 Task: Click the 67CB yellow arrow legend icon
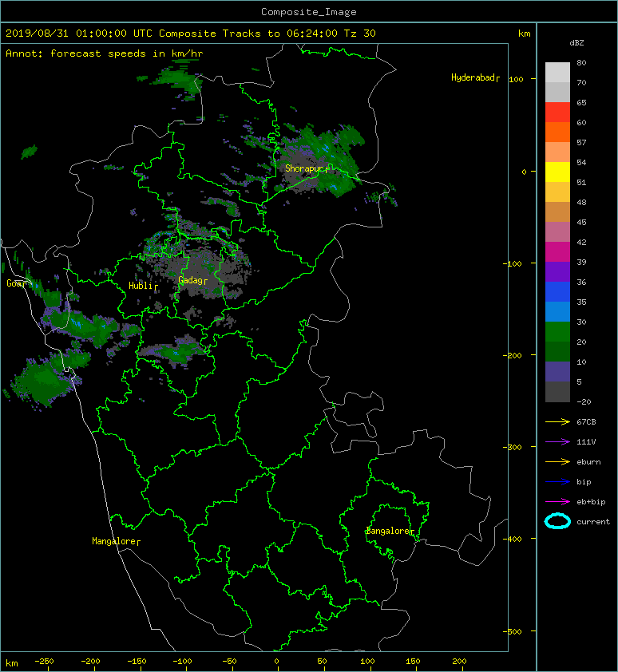point(557,421)
